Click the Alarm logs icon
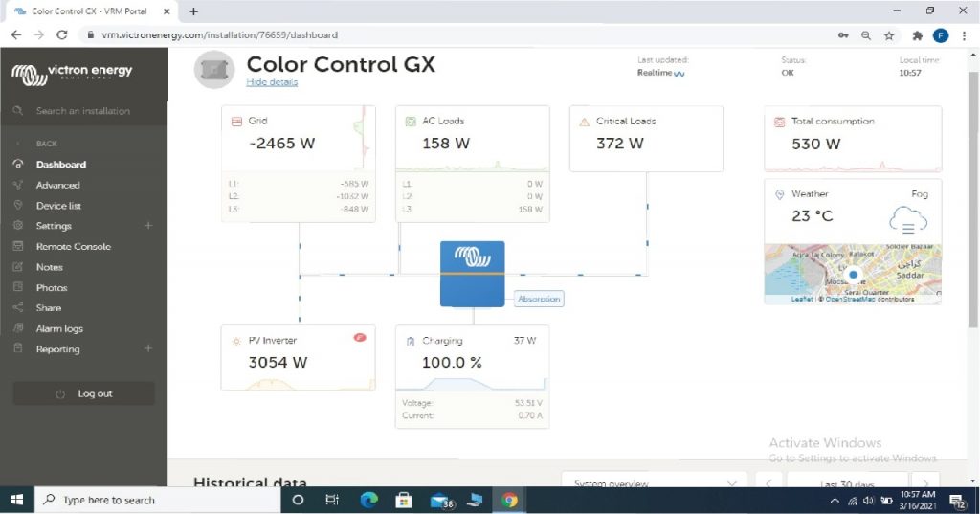Viewport: 980px width, 514px height. 18,328
